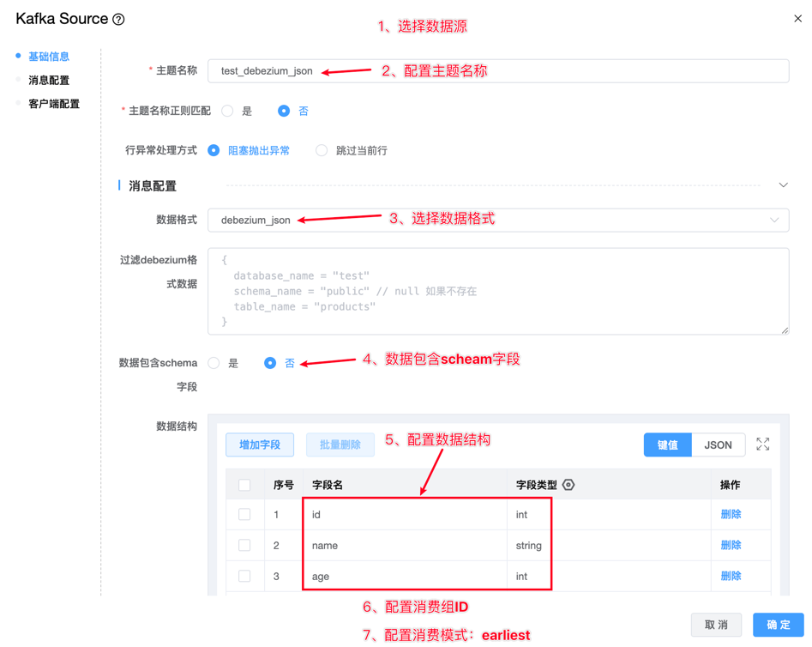
Task: Click the 过滤debezium格式数据 text area
Action: pyautogui.click(x=498, y=292)
